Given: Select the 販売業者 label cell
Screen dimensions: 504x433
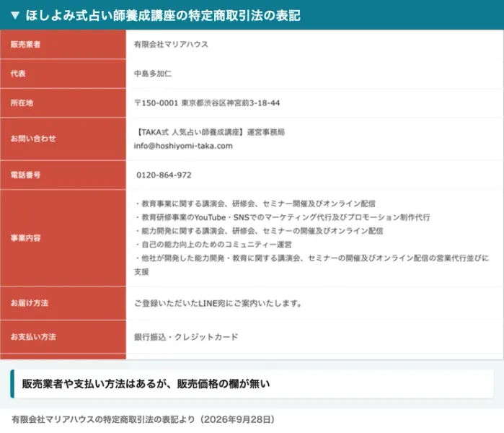Looking at the screenshot, I should [x=63, y=45].
